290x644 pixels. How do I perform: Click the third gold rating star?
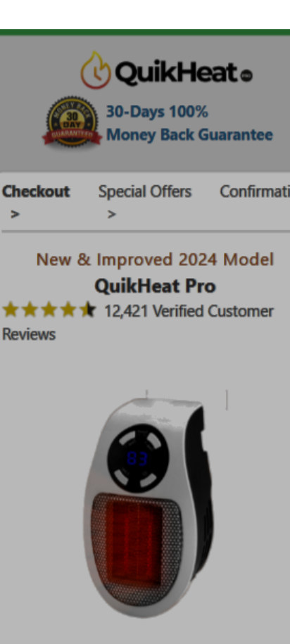pyautogui.click(x=49, y=310)
